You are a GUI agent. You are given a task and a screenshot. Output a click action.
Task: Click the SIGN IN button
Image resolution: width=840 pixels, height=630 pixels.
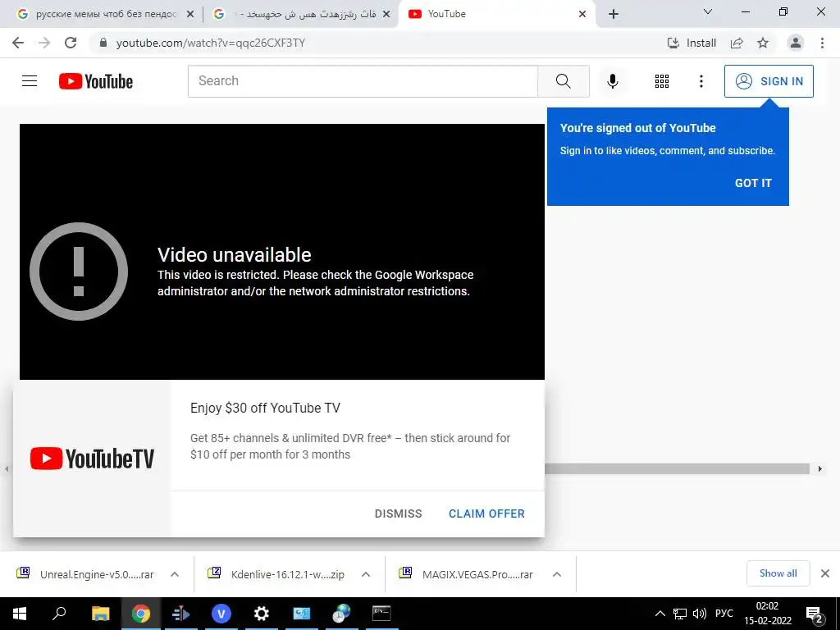pyautogui.click(x=769, y=81)
